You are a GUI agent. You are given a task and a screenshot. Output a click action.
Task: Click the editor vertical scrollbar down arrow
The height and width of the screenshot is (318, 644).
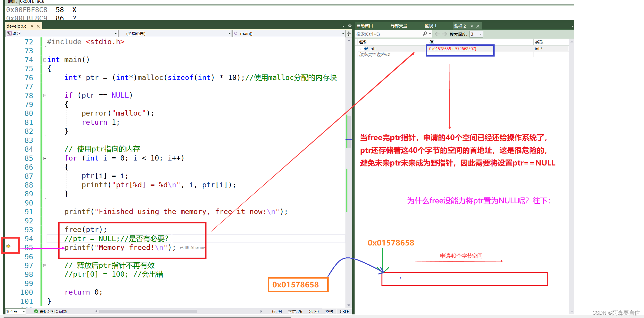(x=349, y=305)
